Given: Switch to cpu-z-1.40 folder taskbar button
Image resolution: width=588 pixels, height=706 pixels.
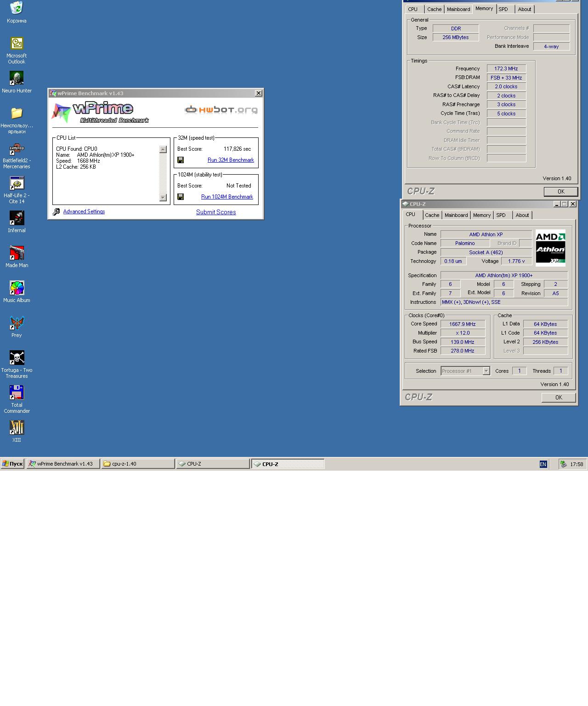Looking at the screenshot, I should pos(138,464).
